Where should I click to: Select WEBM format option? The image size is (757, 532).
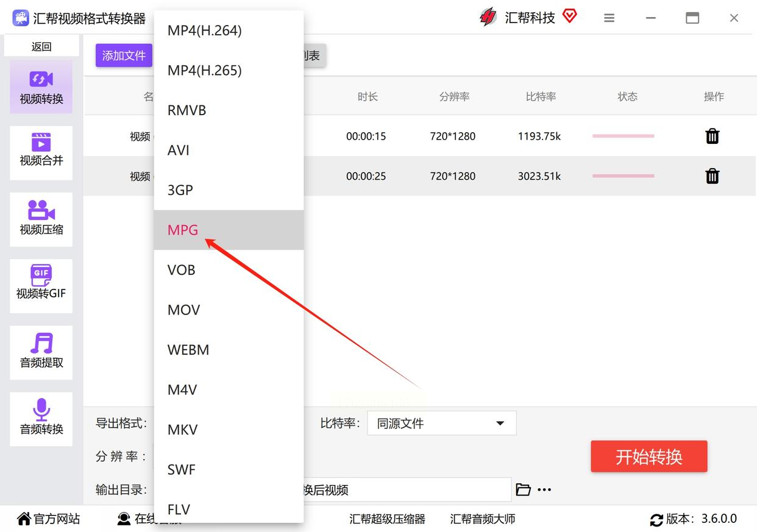click(229, 350)
